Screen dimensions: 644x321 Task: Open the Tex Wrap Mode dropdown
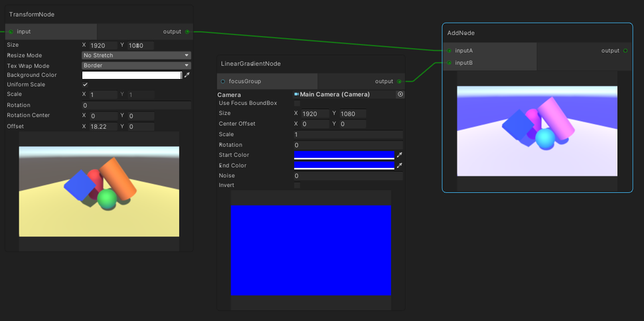tap(136, 66)
